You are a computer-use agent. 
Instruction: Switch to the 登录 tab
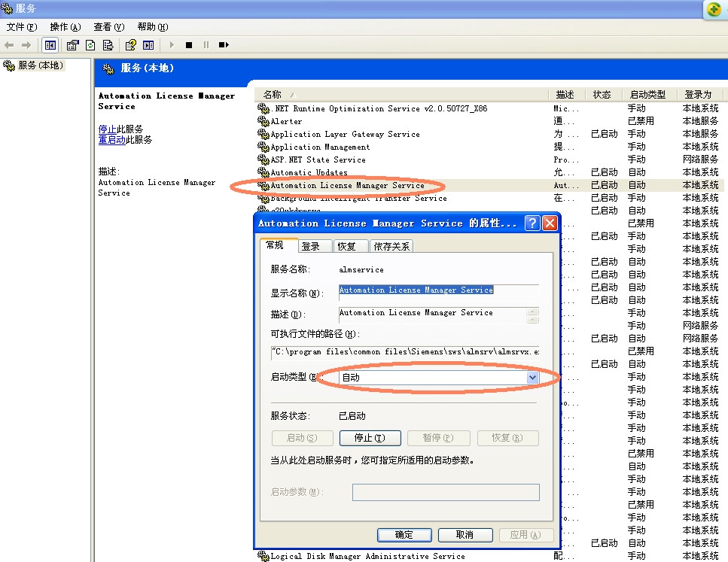[311, 246]
